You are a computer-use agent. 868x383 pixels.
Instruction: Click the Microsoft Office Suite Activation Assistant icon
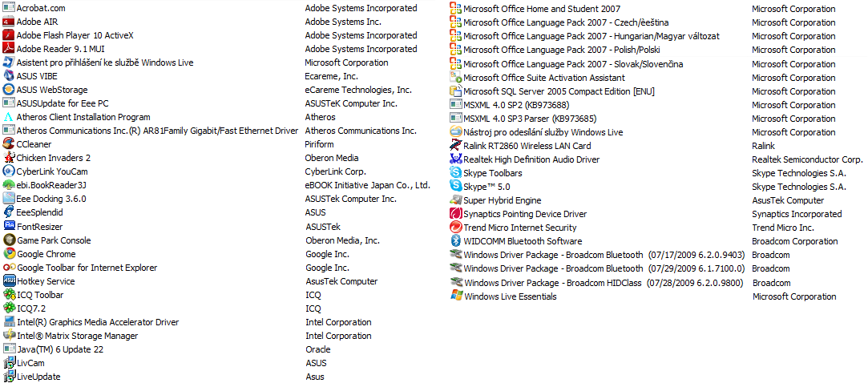pyautogui.click(x=455, y=78)
